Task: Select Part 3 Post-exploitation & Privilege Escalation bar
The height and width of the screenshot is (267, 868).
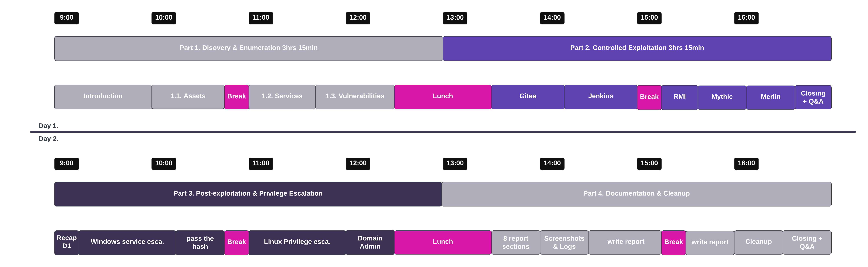Action: [248, 194]
